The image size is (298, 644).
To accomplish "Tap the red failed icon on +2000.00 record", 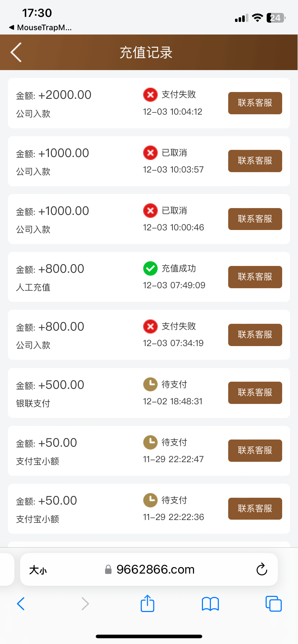I will click(x=150, y=95).
